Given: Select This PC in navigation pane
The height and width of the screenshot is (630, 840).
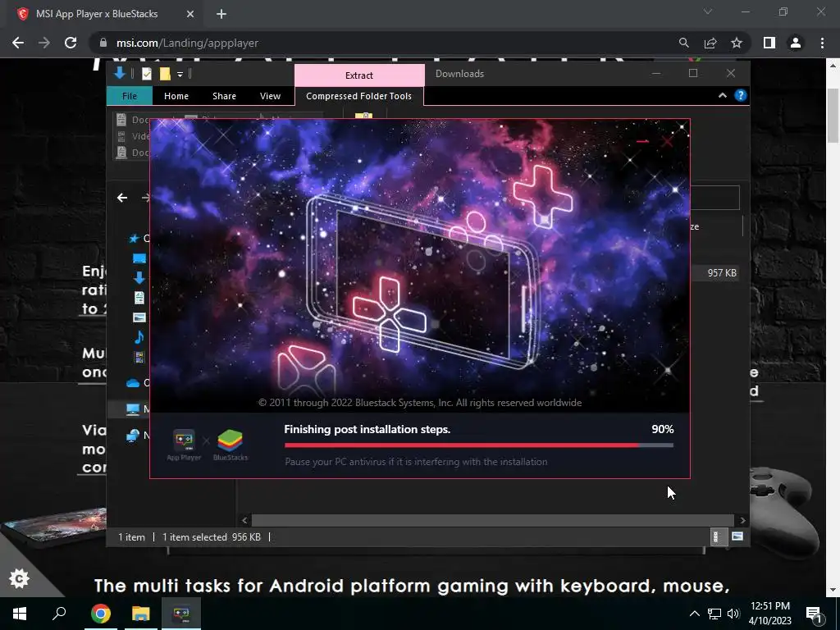Looking at the screenshot, I should tap(133, 409).
